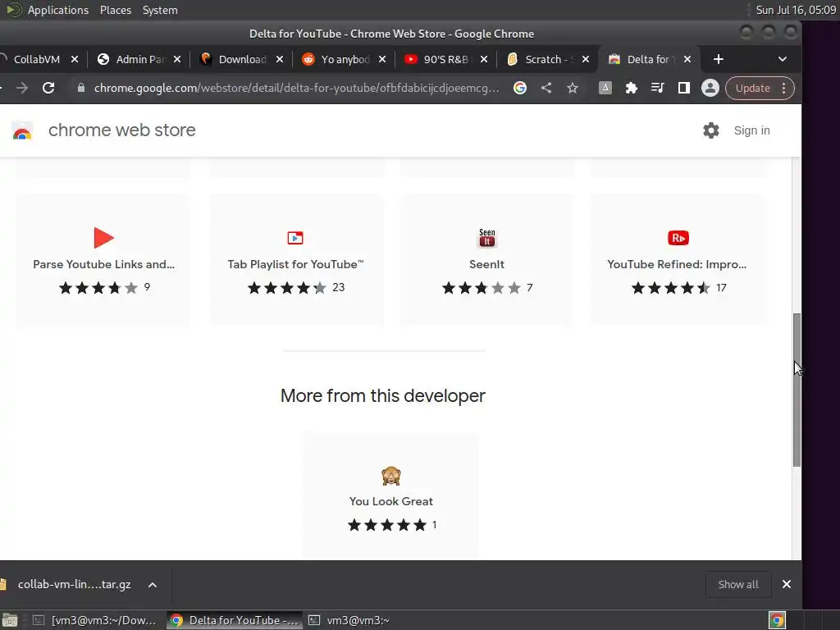Click the star rating under YouTube Refined
This screenshot has width=840, height=630.
(671, 288)
